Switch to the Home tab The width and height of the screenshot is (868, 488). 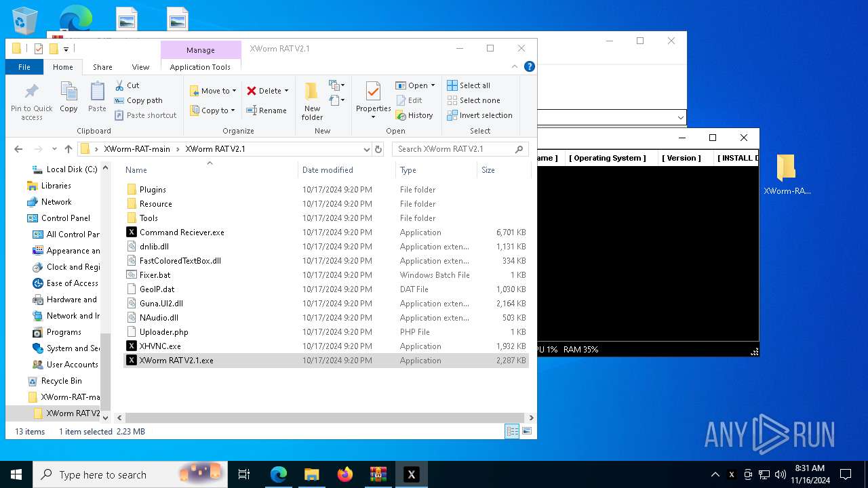click(x=63, y=67)
